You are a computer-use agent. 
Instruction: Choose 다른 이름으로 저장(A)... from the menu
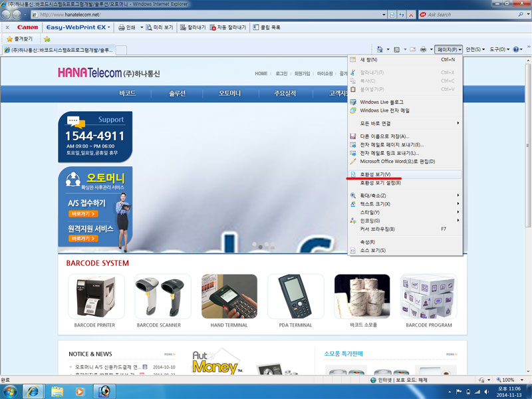click(406, 136)
